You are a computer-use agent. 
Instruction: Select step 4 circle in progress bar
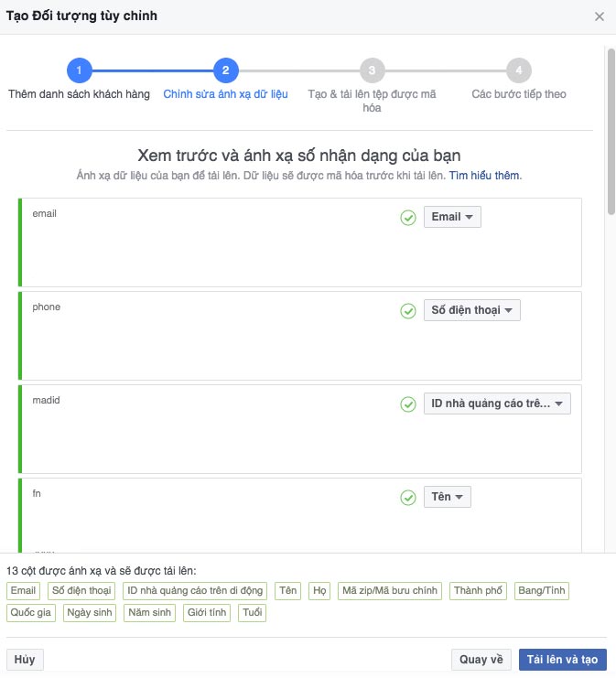click(519, 70)
